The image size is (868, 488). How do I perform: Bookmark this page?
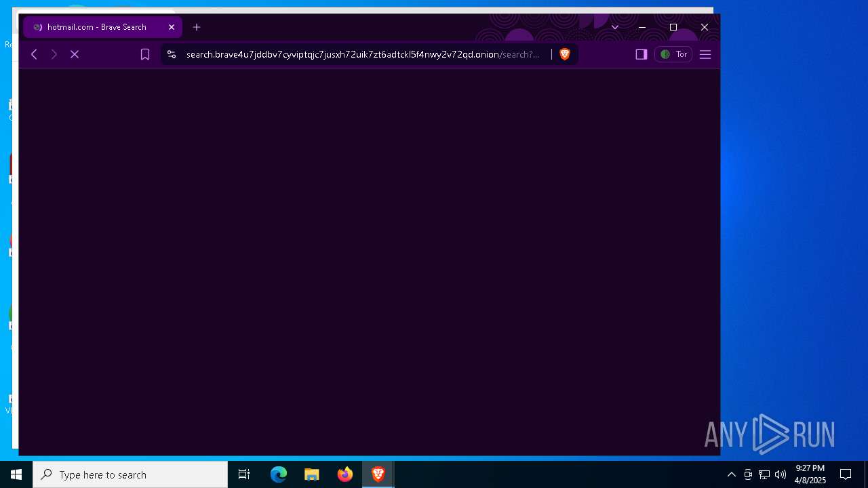tap(145, 54)
